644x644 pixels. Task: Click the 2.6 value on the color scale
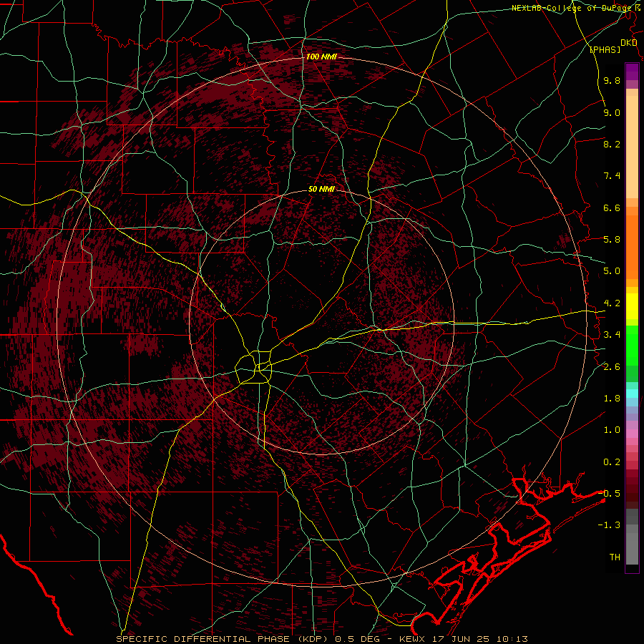[612, 366]
